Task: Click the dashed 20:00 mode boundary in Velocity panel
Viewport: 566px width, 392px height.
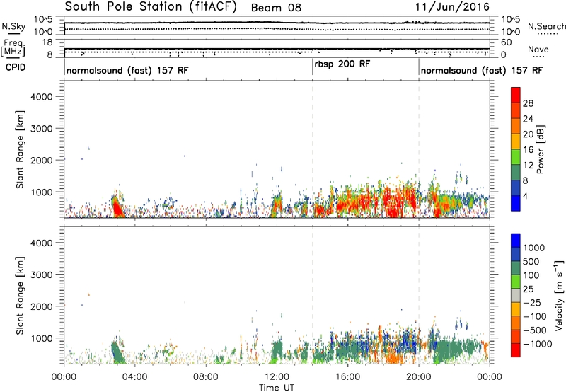Action: pos(419,295)
